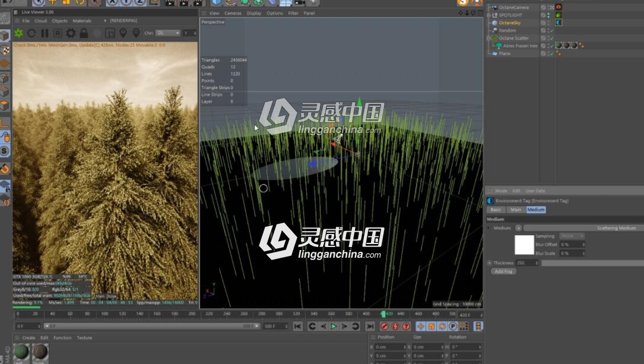Click the render region icon in Live Viewer
The image size is (644, 364).
pyautogui.click(x=110, y=33)
